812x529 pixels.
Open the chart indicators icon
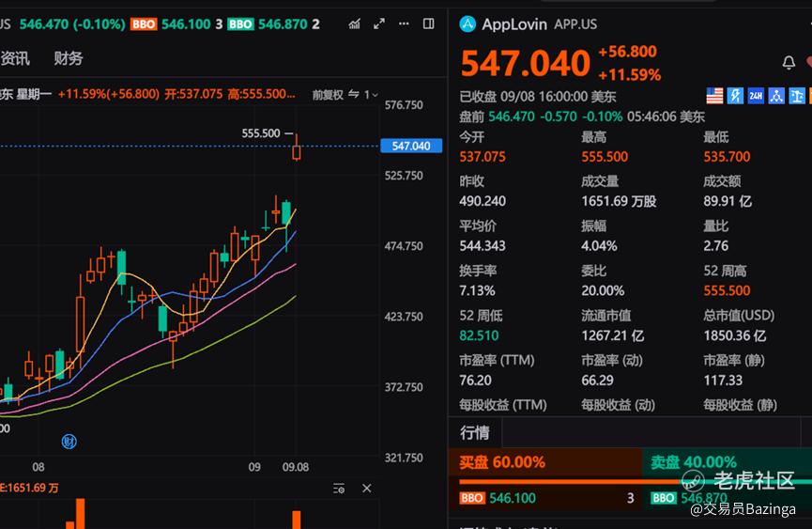354,23
